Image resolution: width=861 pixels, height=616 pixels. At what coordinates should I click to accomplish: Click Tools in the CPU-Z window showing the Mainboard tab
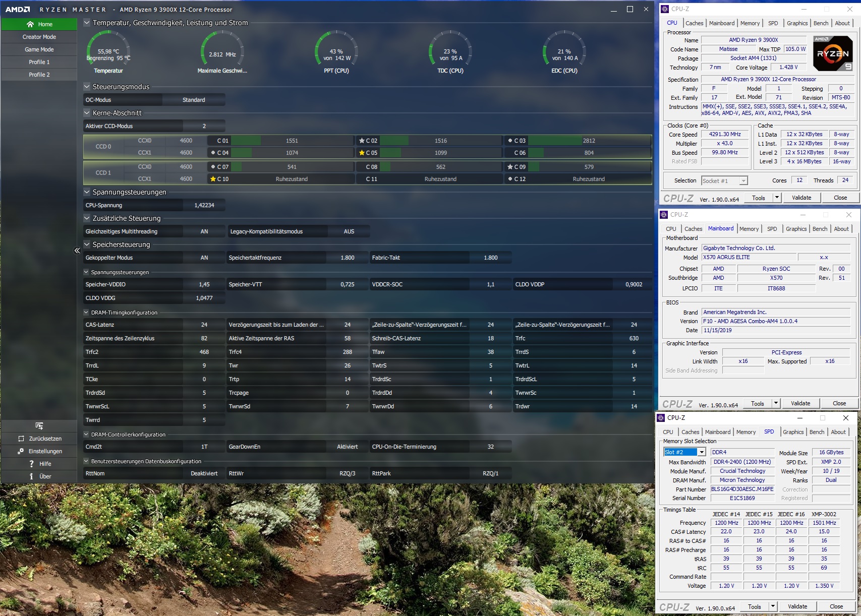[x=758, y=403]
